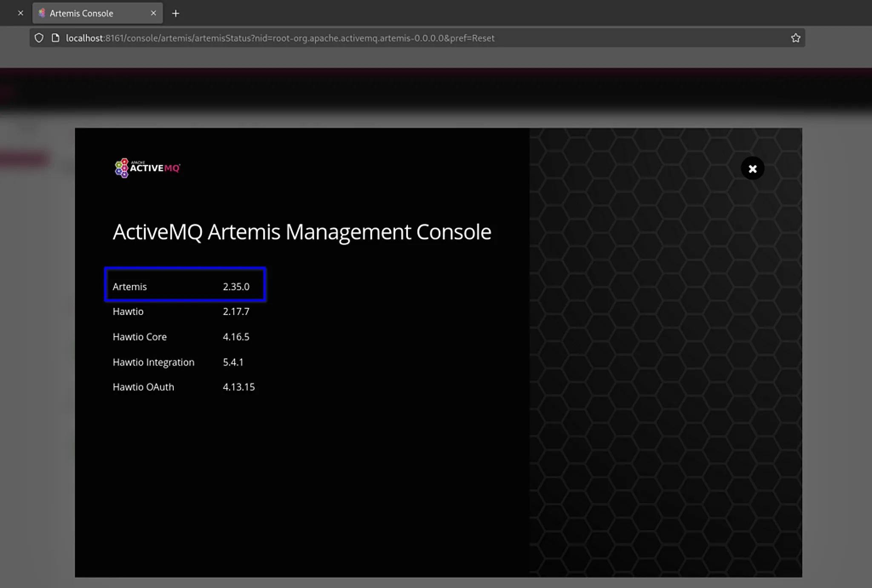Open the site shield tracking protection icon
The width and height of the screenshot is (872, 588).
pos(39,38)
